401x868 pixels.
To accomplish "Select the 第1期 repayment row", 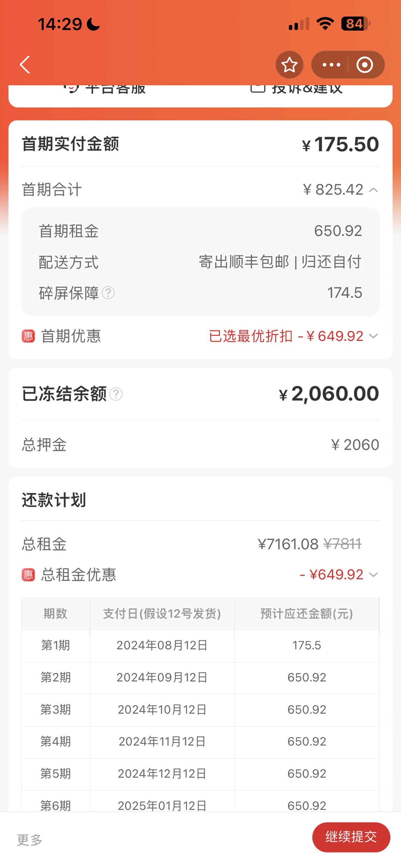I will point(200,645).
